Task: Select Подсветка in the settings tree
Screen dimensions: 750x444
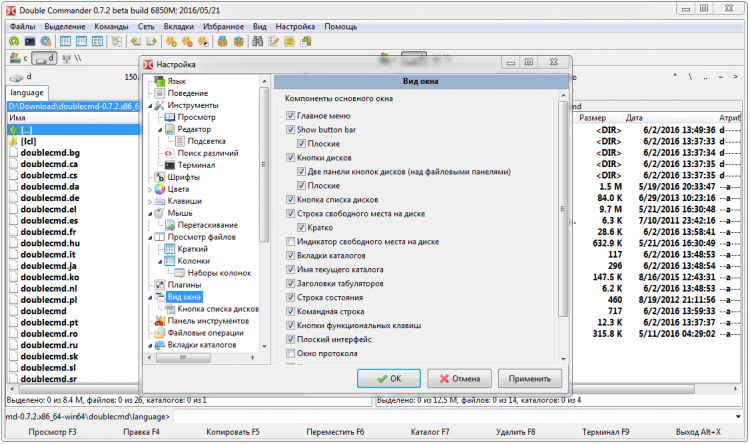Action: tap(206, 141)
